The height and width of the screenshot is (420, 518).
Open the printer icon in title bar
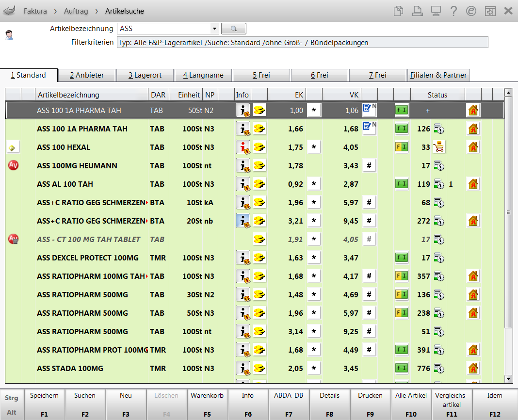pos(417,11)
